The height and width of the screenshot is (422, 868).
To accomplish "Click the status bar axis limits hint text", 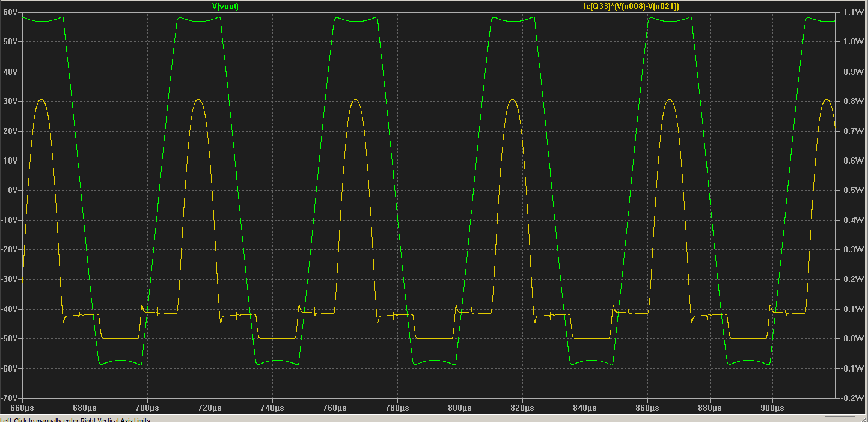I will [75, 420].
